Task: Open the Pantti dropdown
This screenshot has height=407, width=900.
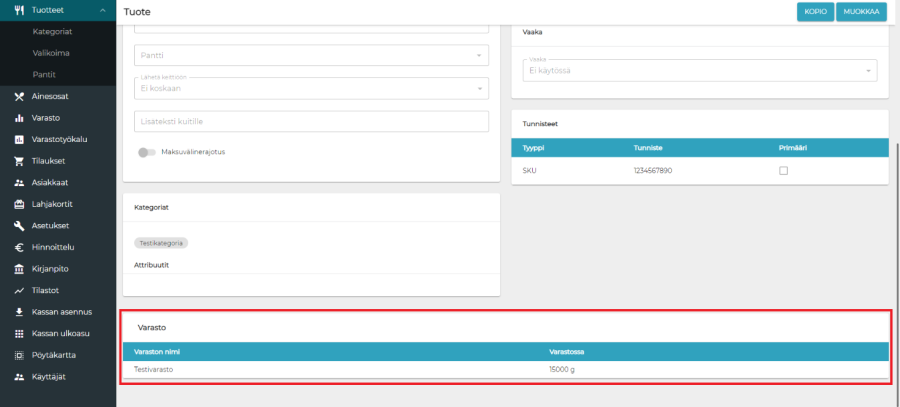Action: click(310, 55)
